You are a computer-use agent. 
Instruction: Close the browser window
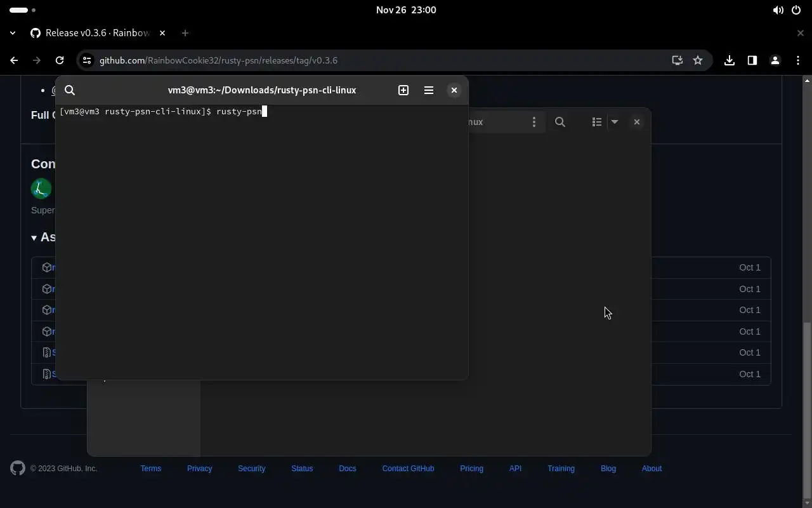pos(801,33)
